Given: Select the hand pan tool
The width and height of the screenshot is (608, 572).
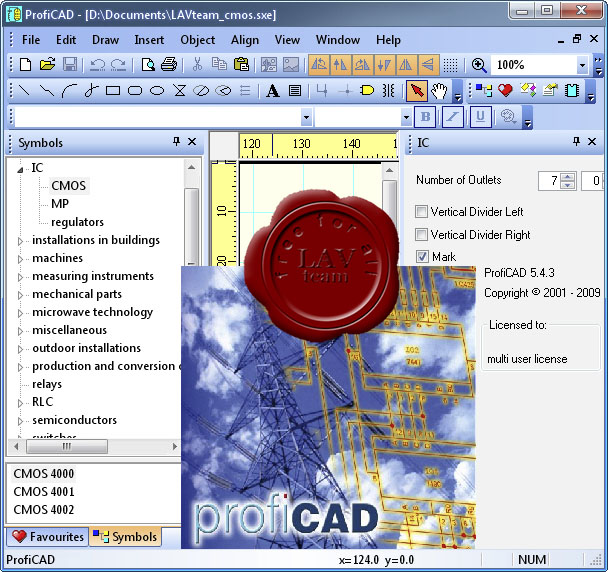Looking at the screenshot, I should click(x=439, y=91).
